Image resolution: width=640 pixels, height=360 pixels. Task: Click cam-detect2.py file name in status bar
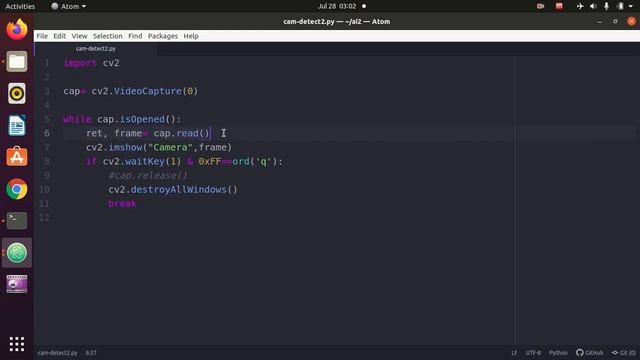pos(58,353)
